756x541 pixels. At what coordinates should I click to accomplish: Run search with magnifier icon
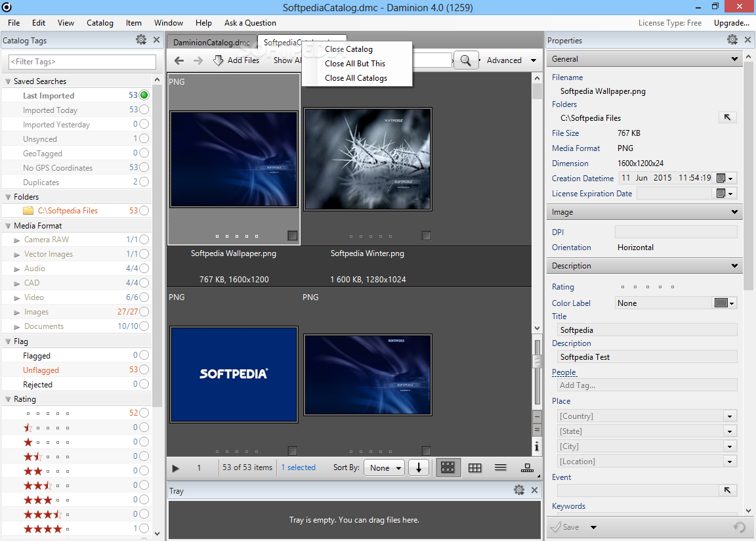tap(465, 60)
